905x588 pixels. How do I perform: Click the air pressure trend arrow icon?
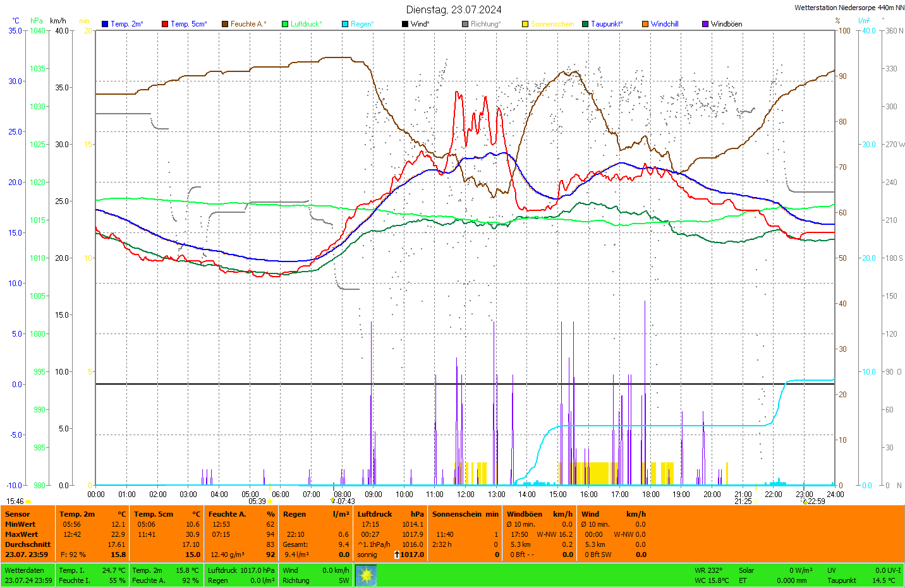(397, 555)
